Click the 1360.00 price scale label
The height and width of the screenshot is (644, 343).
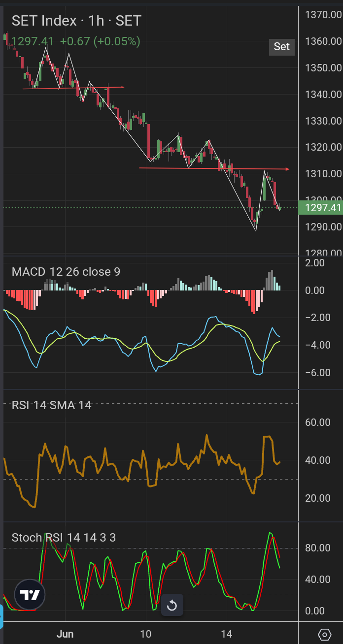(x=323, y=41)
